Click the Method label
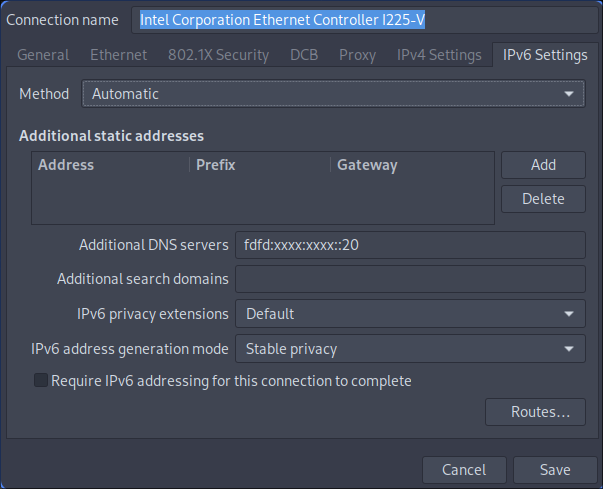This screenshot has width=603, height=489. (x=44, y=94)
